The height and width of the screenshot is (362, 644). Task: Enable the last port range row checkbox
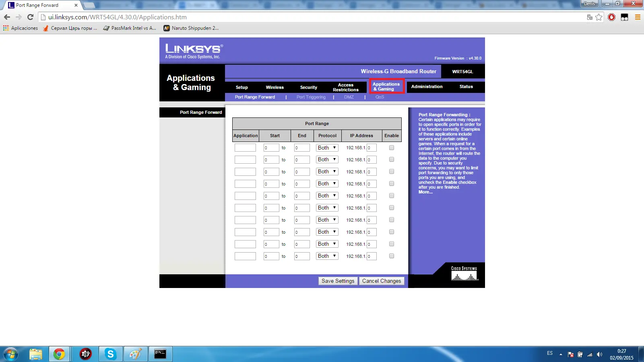(x=392, y=256)
